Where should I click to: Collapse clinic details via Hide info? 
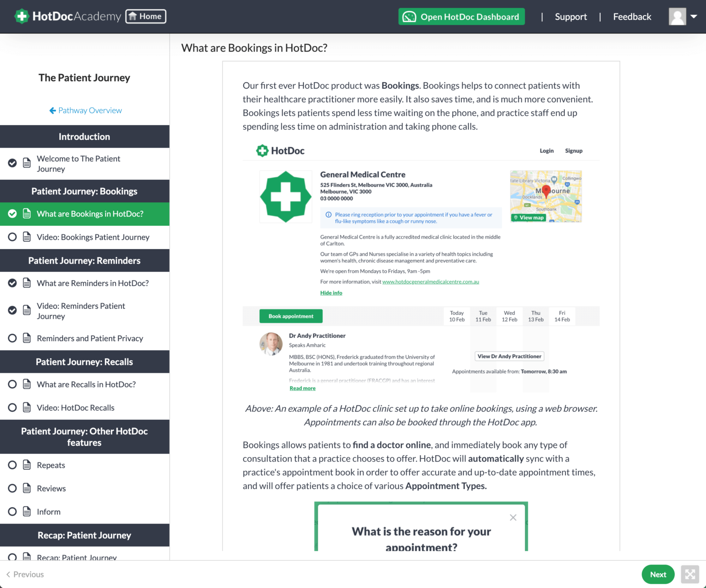coord(331,292)
